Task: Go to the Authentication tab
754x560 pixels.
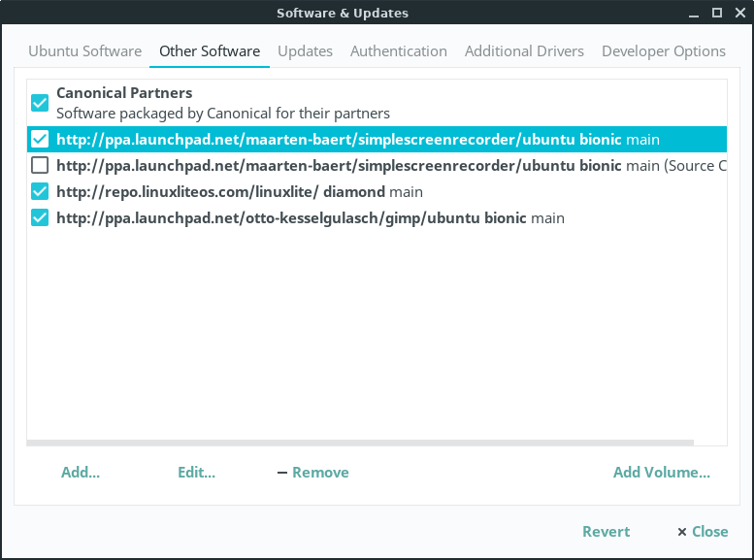Action: click(x=398, y=51)
